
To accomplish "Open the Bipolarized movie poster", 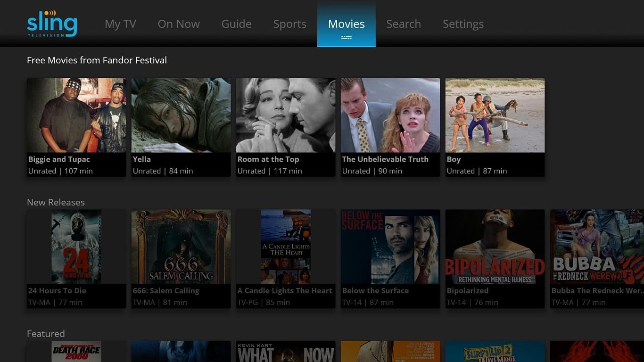I will coord(495,259).
